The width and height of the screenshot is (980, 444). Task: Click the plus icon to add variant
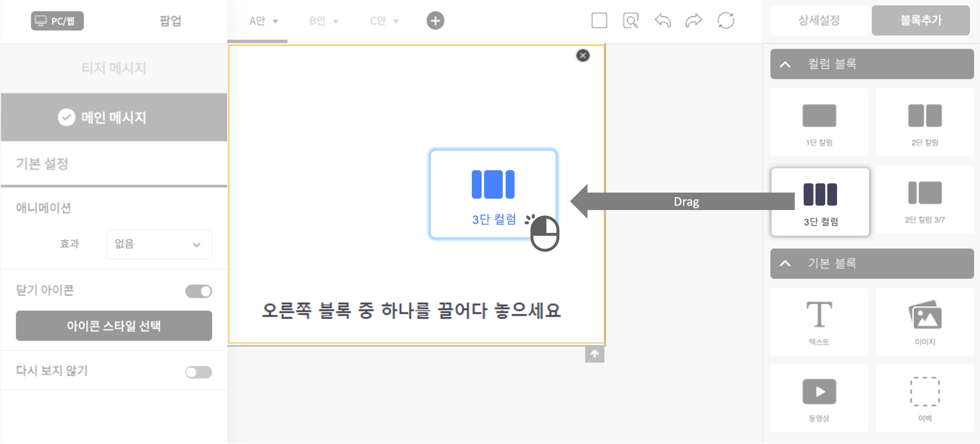435,20
